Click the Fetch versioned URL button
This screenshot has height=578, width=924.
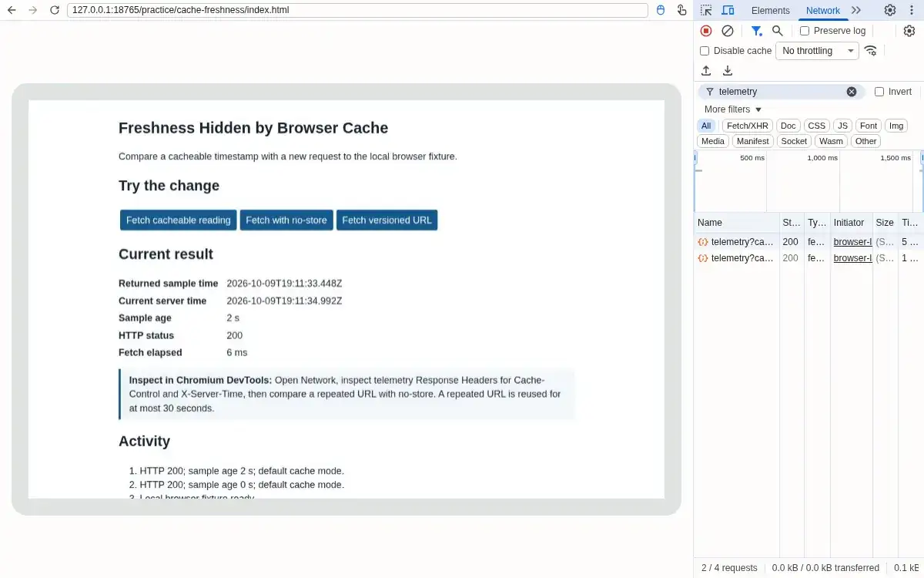point(387,220)
